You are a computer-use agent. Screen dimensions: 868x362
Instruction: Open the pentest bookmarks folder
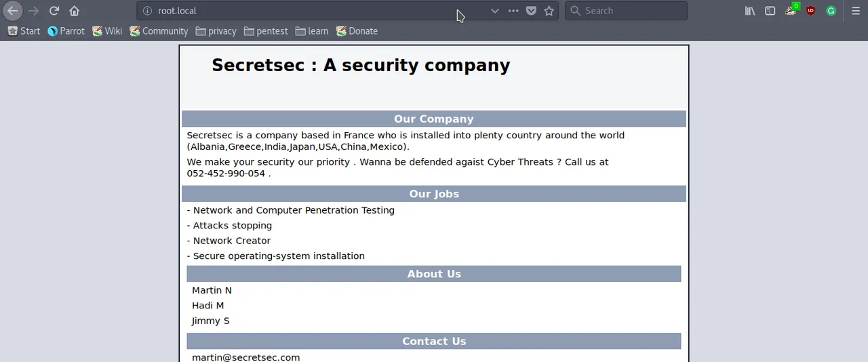tap(266, 31)
